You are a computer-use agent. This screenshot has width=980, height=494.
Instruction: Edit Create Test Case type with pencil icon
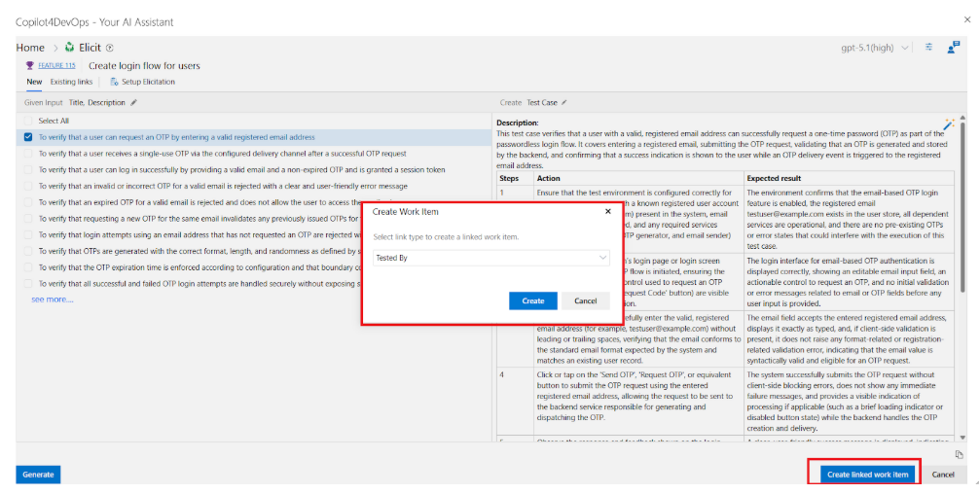pyautogui.click(x=564, y=102)
